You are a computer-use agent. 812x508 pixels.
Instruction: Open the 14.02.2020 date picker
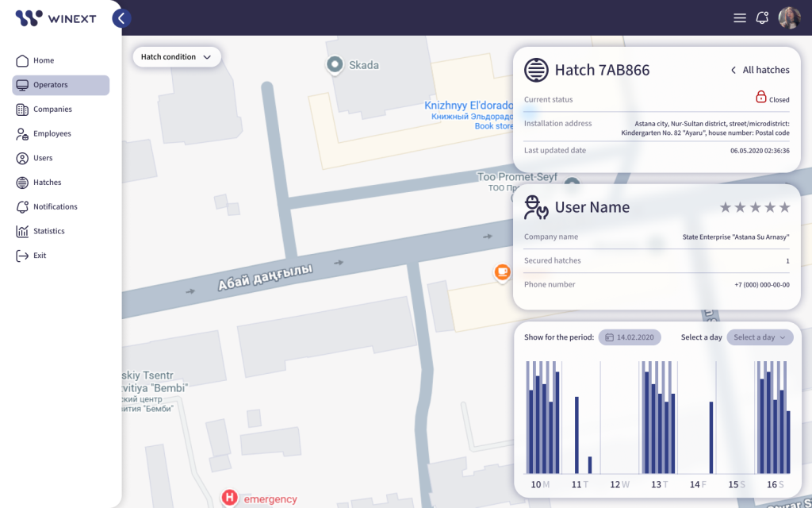click(x=630, y=337)
